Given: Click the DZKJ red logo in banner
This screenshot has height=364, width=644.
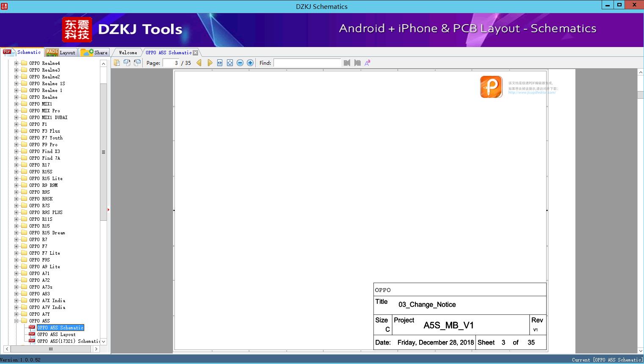Looking at the screenshot, I should [x=77, y=29].
